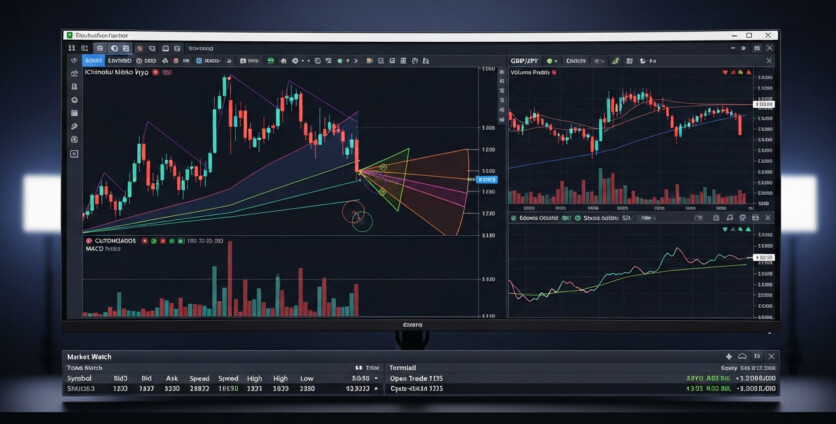Click the cloud-shaped icon in Market Watch header
The height and width of the screenshot is (424, 836).
pyautogui.click(x=742, y=356)
